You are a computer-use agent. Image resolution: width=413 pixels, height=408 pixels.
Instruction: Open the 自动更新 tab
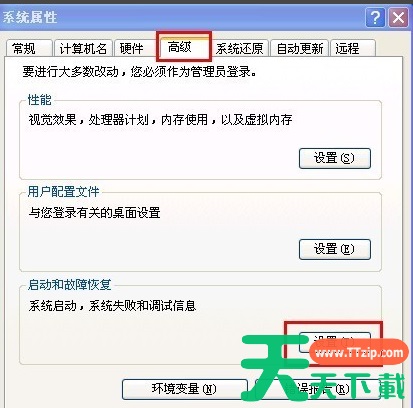(x=300, y=49)
